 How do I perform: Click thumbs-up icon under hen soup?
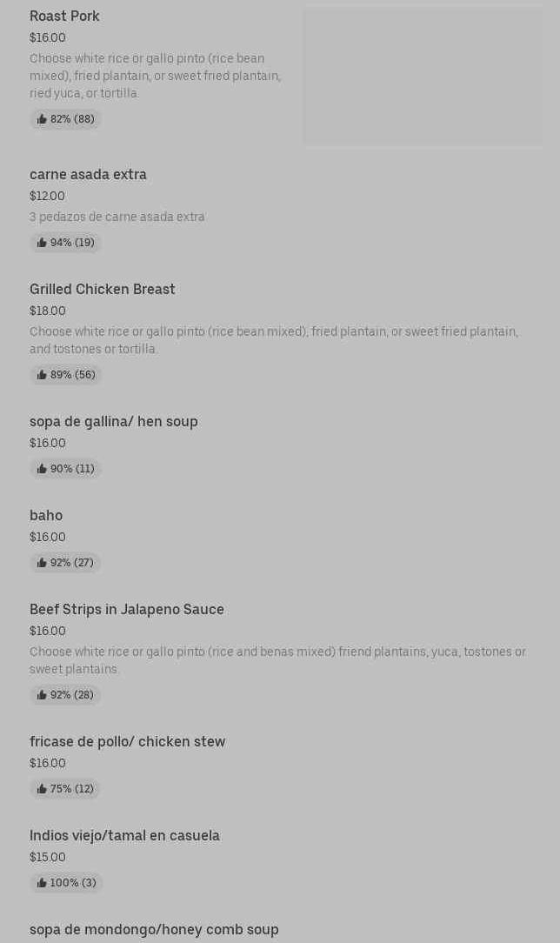tap(42, 469)
